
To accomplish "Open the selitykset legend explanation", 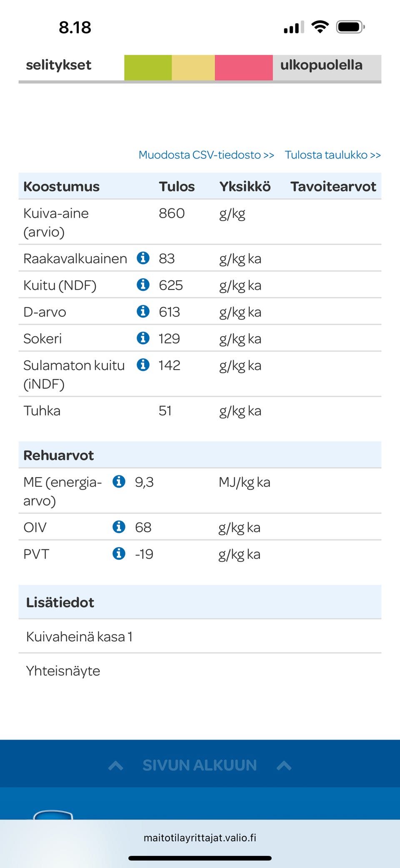I will tap(59, 65).
